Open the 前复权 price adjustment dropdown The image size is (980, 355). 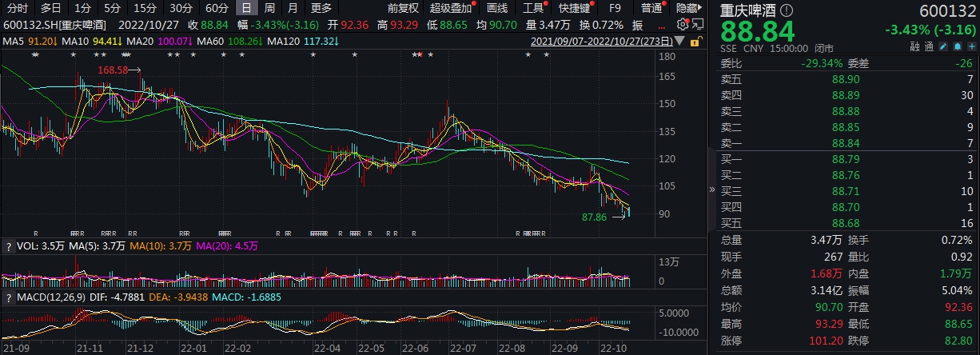tap(402, 8)
